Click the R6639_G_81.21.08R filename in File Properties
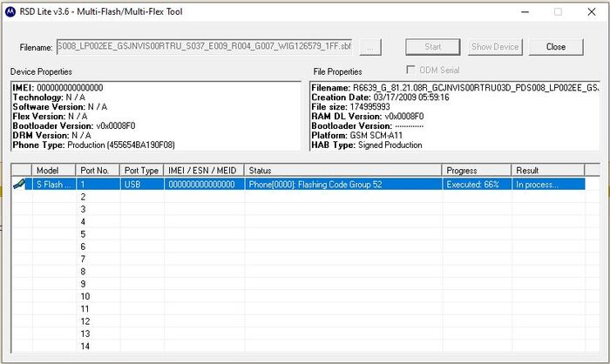Viewport: 610px width, 364px height. click(x=455, y=87)
